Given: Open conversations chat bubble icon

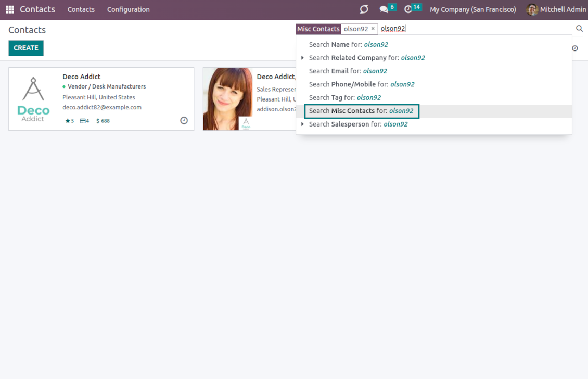Looking at the screenshot, I should pos(384,9).
